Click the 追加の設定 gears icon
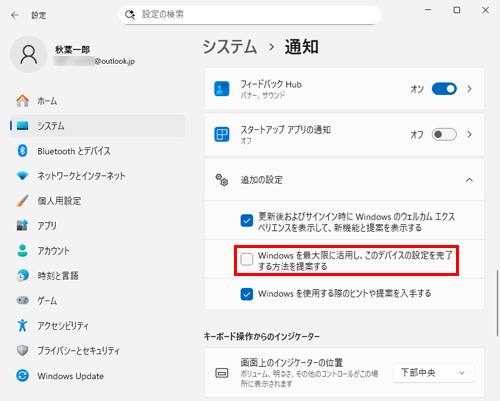 [222, 180]
